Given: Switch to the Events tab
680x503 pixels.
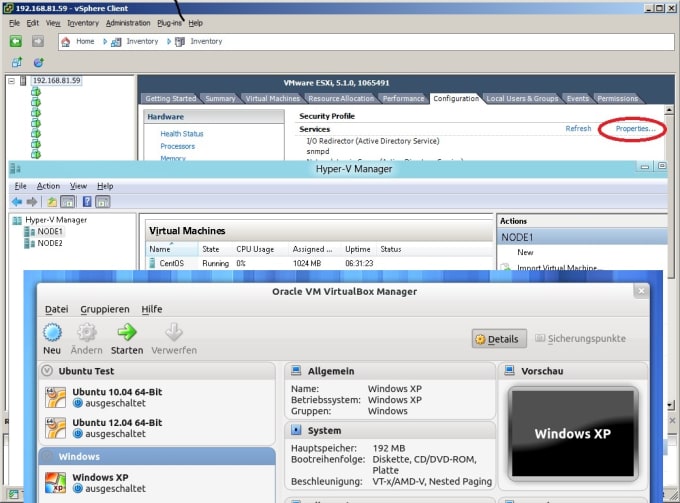Looking at the screenshot, I should coord(578,98).
